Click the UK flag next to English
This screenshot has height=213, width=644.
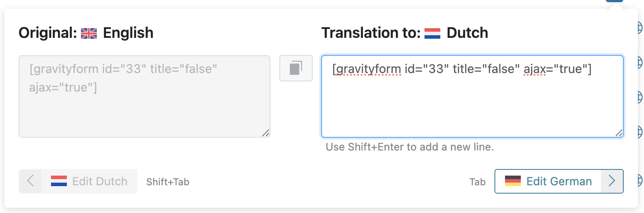(x=89, y=33)
